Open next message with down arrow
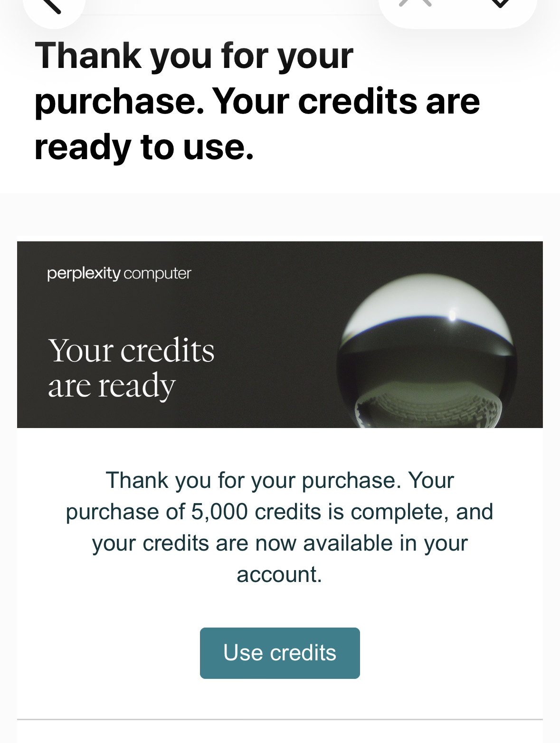 pos(500,4)
